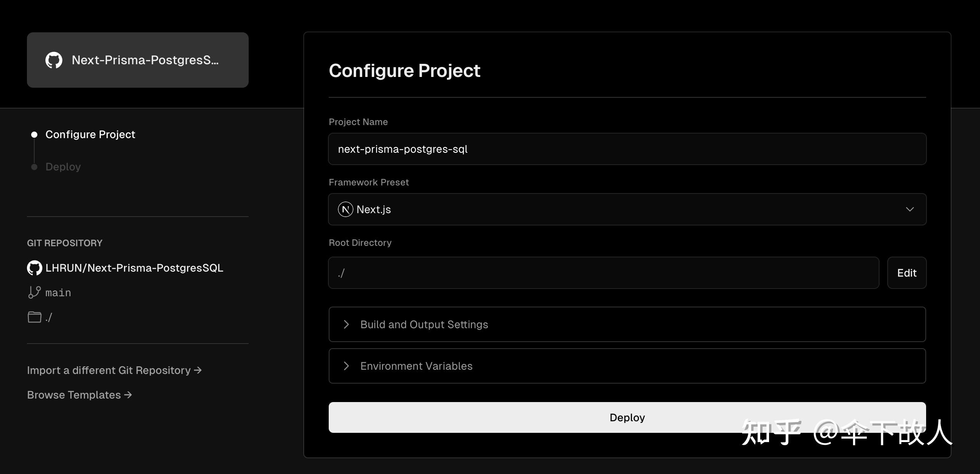Click the GitHub icon beside LHRUN/Next-Prisma-PostgresSQL
980x474 pixels.
coord(35,268)
